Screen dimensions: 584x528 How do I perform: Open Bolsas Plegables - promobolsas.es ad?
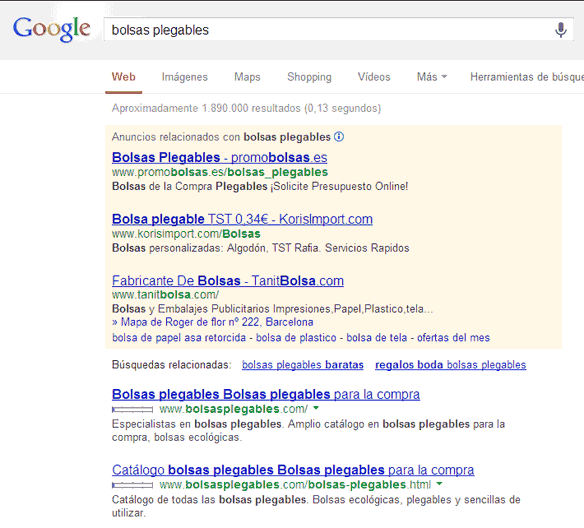(x=219, y=158)
